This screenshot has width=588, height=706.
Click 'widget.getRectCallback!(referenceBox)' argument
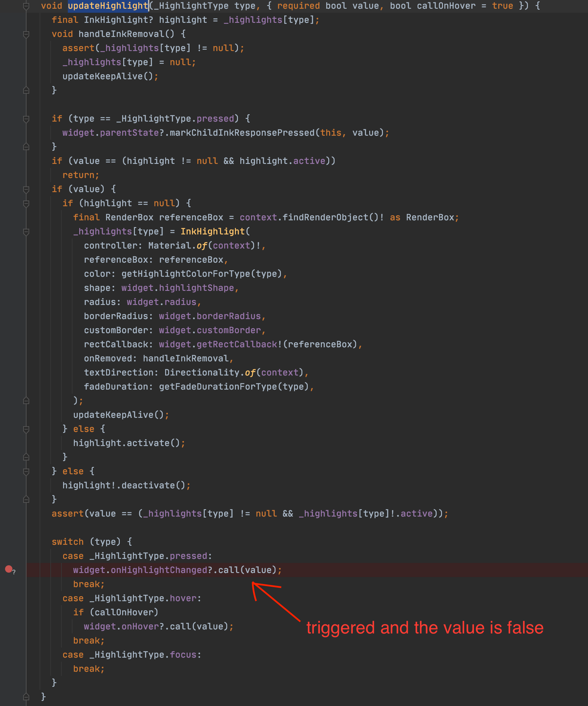pos(258,344)
